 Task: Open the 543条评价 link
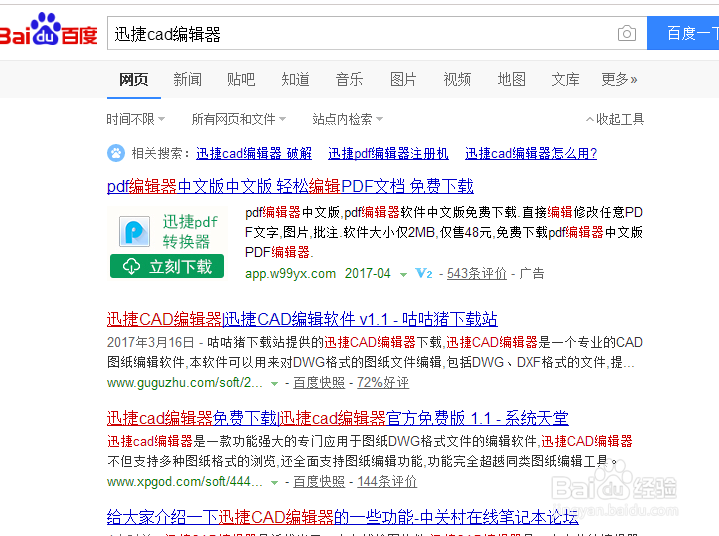click(477, 274)
